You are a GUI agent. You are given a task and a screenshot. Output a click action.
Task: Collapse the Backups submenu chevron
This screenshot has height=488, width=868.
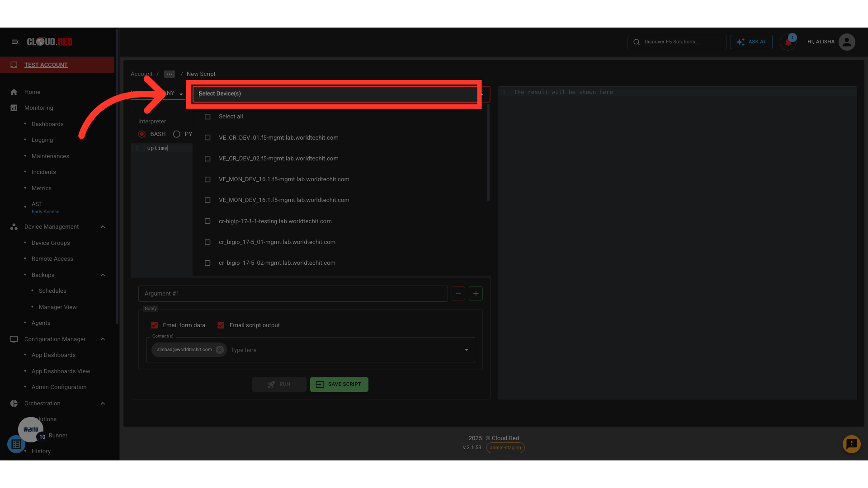tap(103, 275)
